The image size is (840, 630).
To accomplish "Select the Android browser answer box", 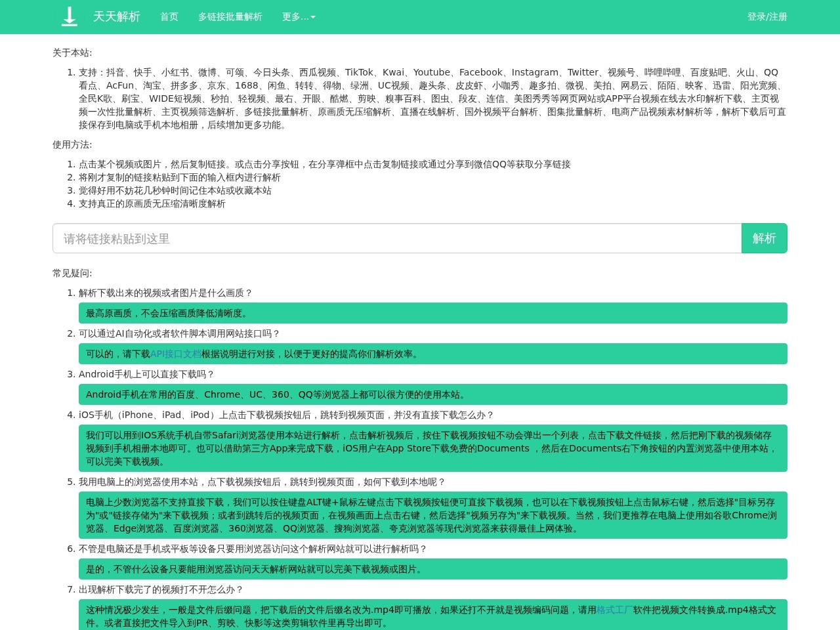I will (x=433, y=394).
